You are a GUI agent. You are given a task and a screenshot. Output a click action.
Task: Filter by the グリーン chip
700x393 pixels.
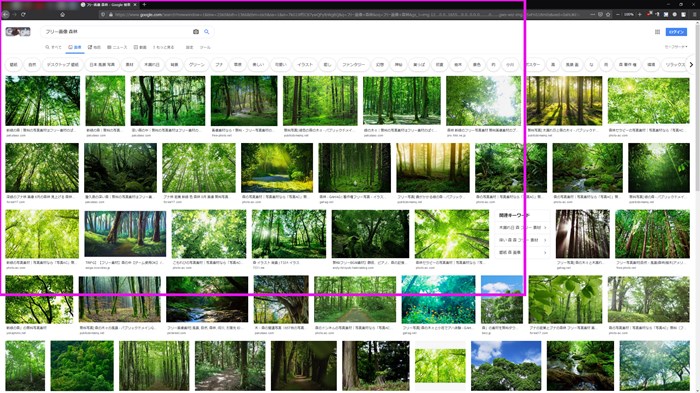tap(196, 64)
